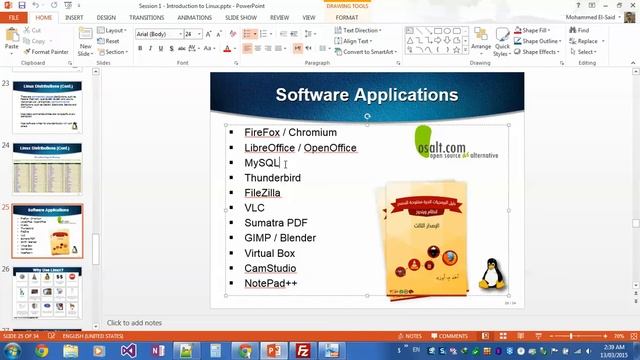Open FileZilla from the taskbar
This screenshot has width=640, height=360.
coord(303,351)
